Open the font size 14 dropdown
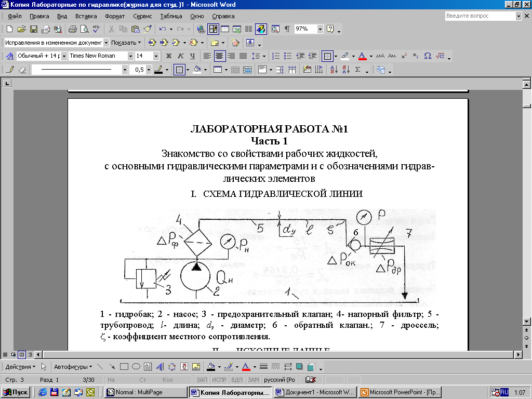Image resolution: width=532 pixels, height=399 pixels. (x=156, y=56)
